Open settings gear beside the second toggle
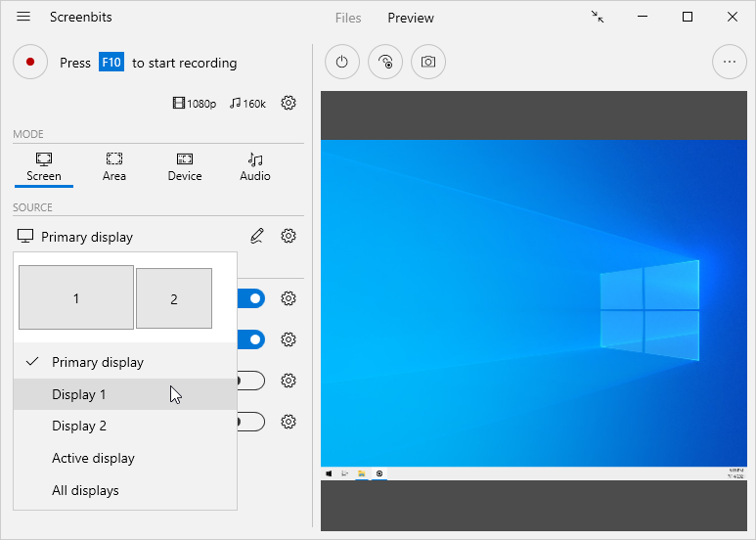Image resolution: width=756 pixels, height=540 pixels. coord(289,339)
